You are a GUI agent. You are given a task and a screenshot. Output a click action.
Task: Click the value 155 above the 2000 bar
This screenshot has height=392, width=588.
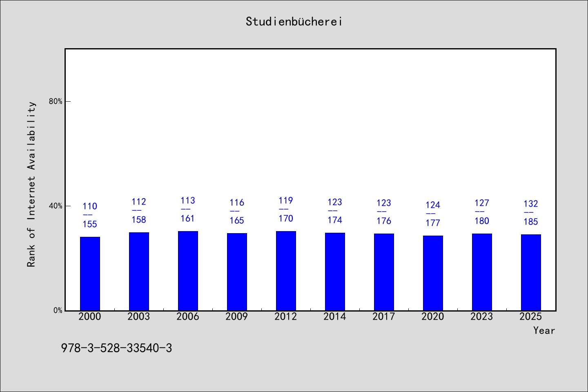90,224
